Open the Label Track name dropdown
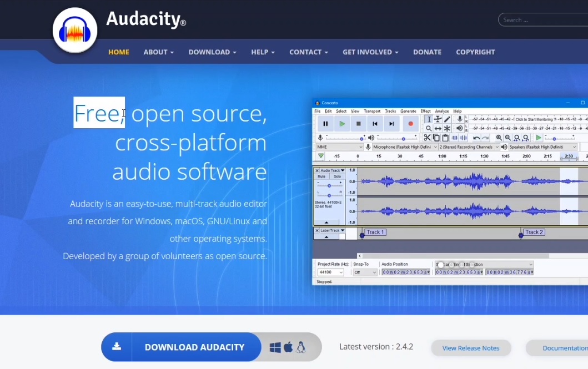 click(332, 230)
